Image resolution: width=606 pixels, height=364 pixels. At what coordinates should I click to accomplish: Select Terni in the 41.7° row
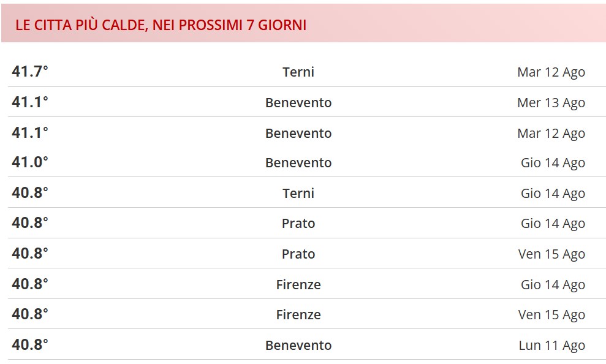pyautogui.click(x=298, y=72)
